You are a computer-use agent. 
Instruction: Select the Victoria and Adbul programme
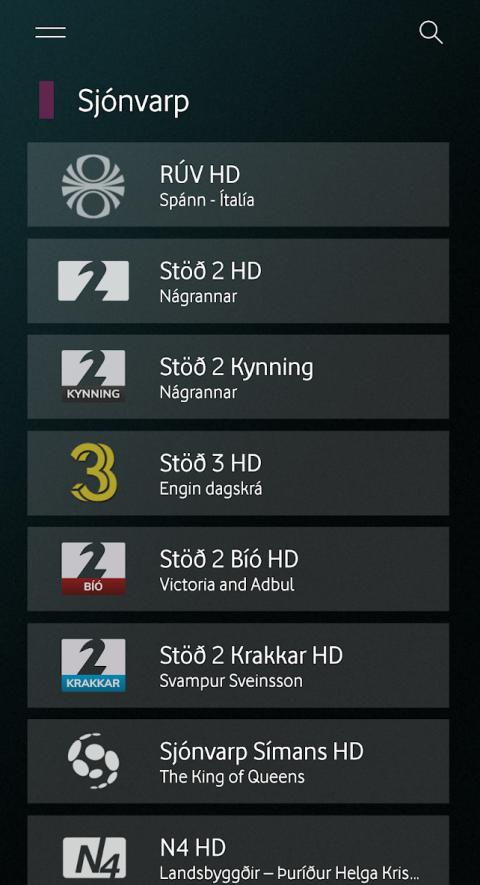coord(227,584)
